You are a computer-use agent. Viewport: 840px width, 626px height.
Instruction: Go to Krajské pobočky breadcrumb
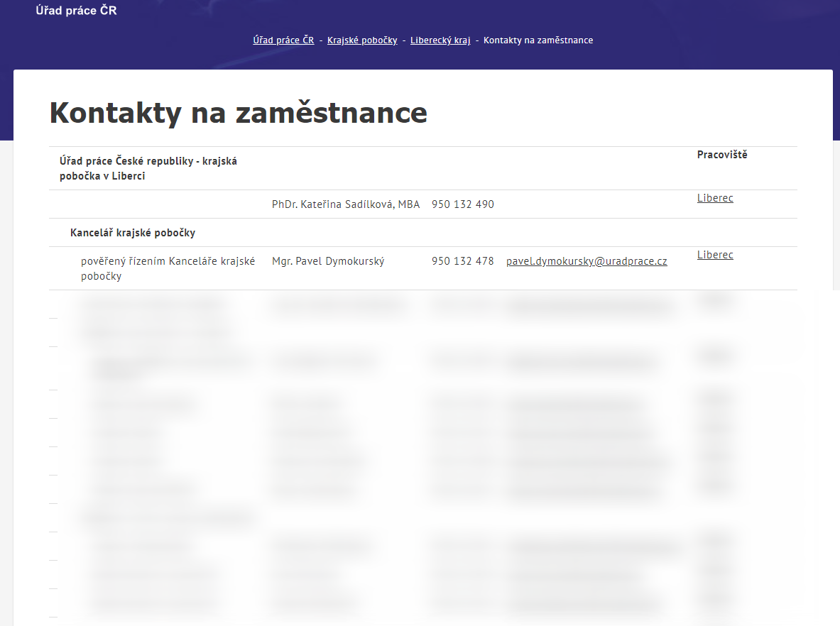point(362,40)
